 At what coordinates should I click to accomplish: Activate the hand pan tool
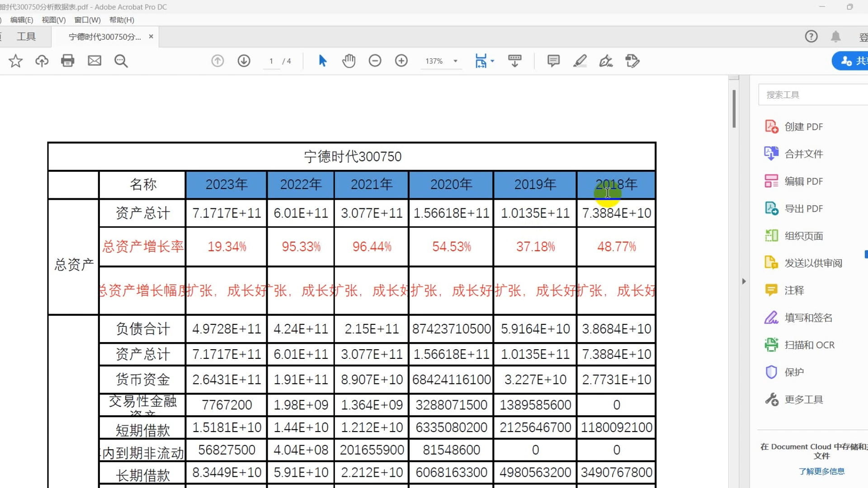(x=349, y=61)
